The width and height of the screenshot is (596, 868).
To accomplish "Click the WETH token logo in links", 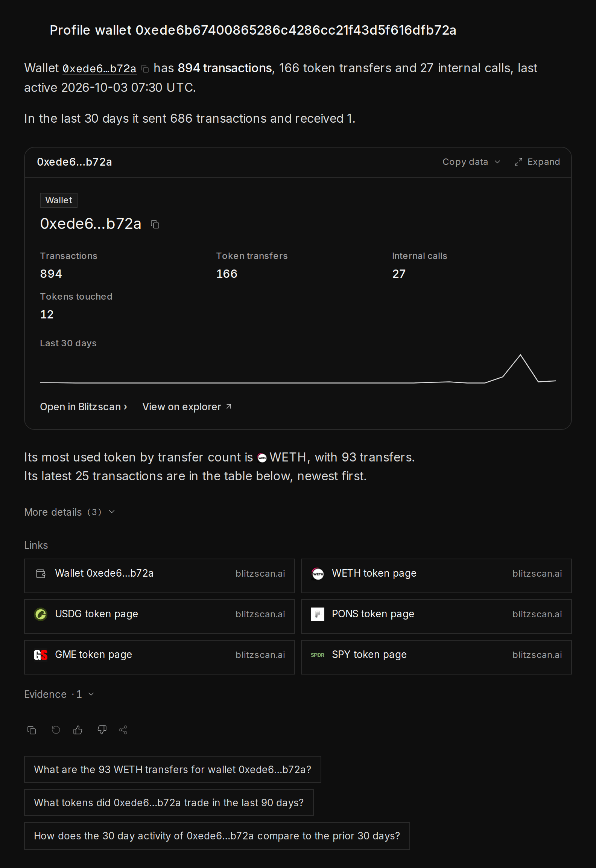I will [318, 574].
